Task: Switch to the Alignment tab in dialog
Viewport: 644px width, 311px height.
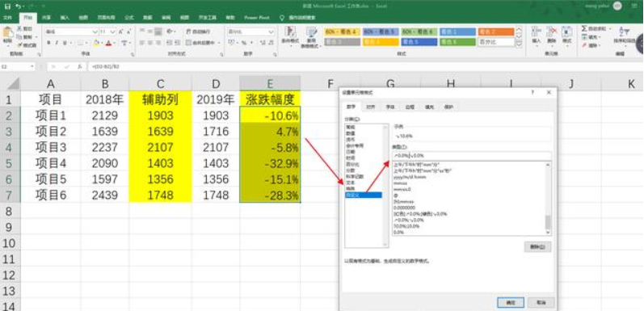Action: (370, 107)
